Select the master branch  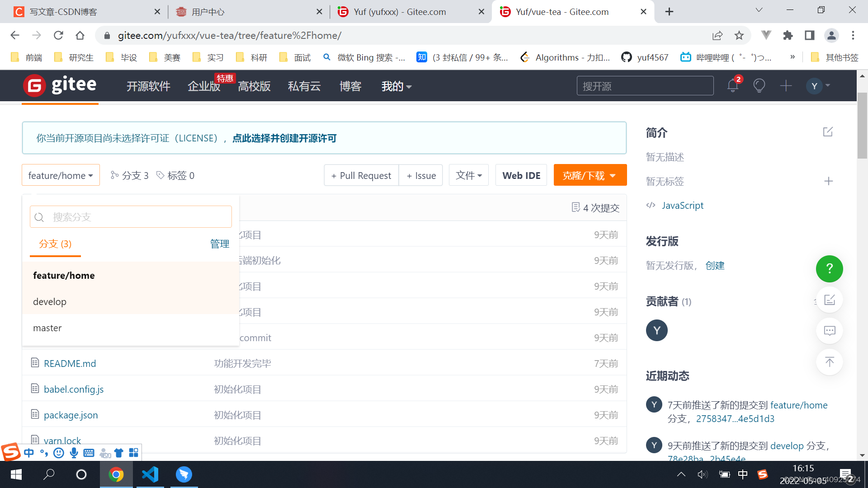[131, 328]
